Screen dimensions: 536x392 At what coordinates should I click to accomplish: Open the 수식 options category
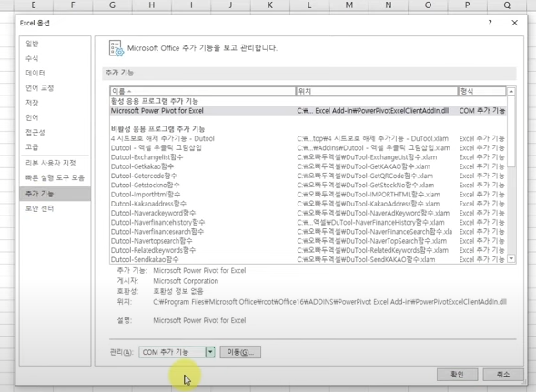32,58
